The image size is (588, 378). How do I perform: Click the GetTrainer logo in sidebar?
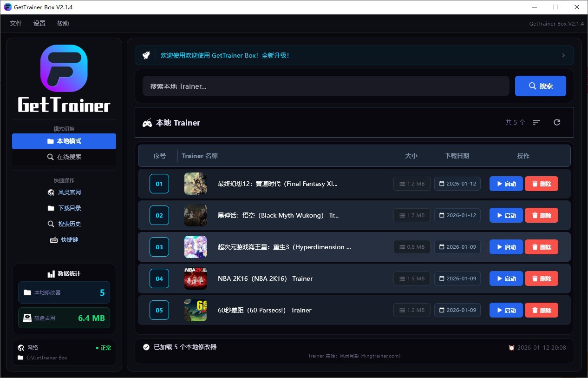click(64, 79)
